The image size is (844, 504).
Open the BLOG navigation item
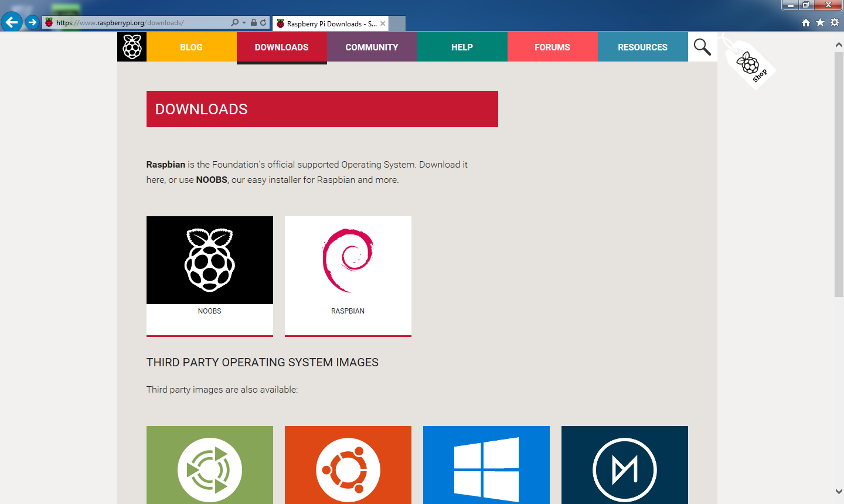tap(191, 47)
